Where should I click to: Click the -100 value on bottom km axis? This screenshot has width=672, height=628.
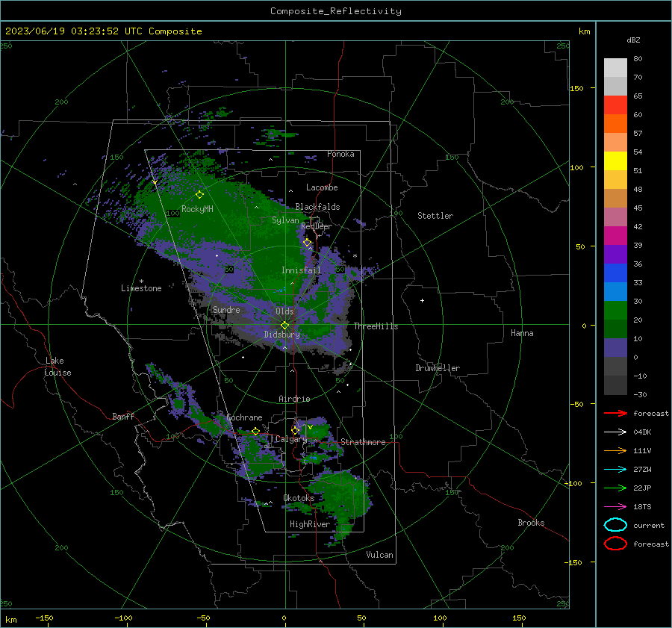tap(123, 618)
